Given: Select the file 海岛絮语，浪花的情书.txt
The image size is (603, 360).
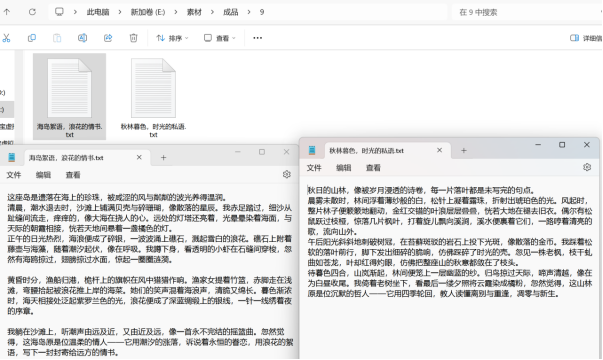Looking at the screenshot, I should pos(70,97).
